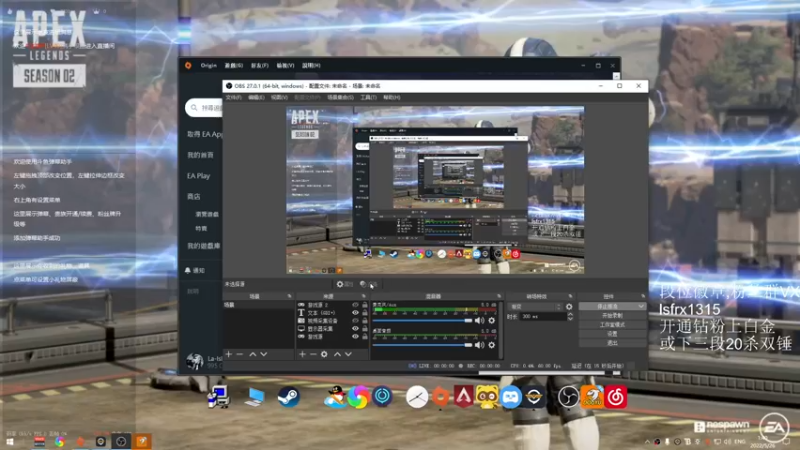
Task: Adjust desktop audio volume slider
Action: [422, 345]
